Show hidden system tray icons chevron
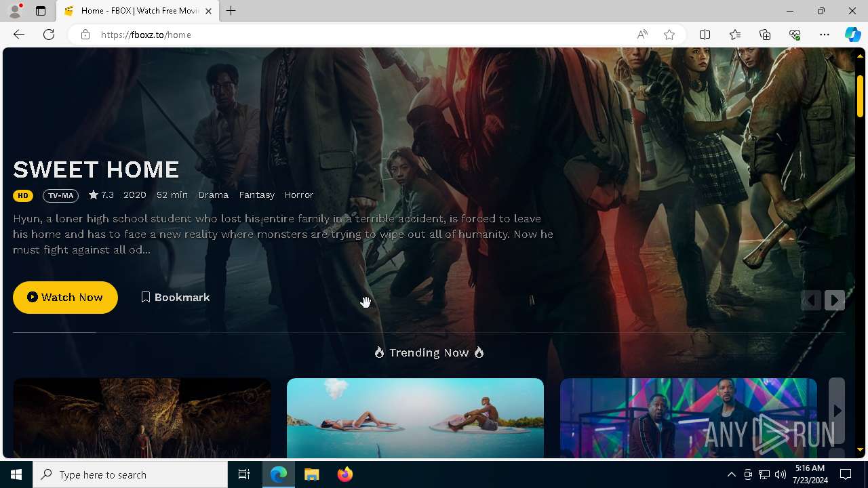The image size is (868, 488). click(x=731, y=474)
